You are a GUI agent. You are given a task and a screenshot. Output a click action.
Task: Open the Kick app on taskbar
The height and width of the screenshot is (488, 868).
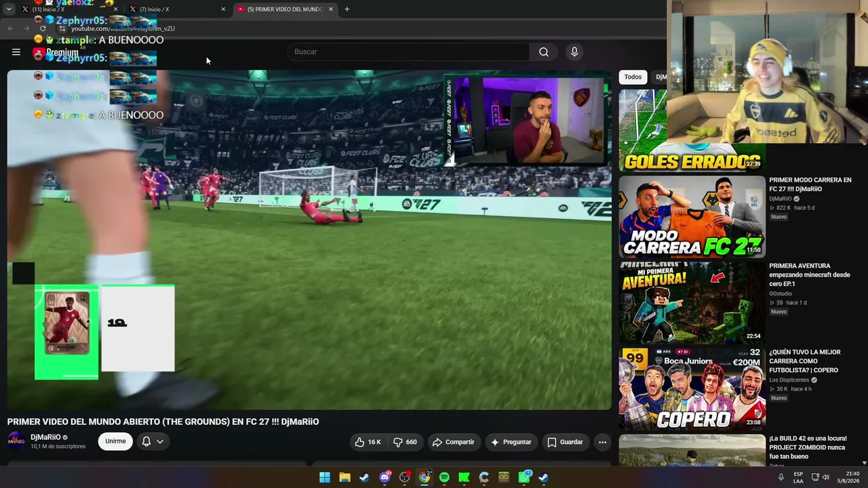click(464, 477)
